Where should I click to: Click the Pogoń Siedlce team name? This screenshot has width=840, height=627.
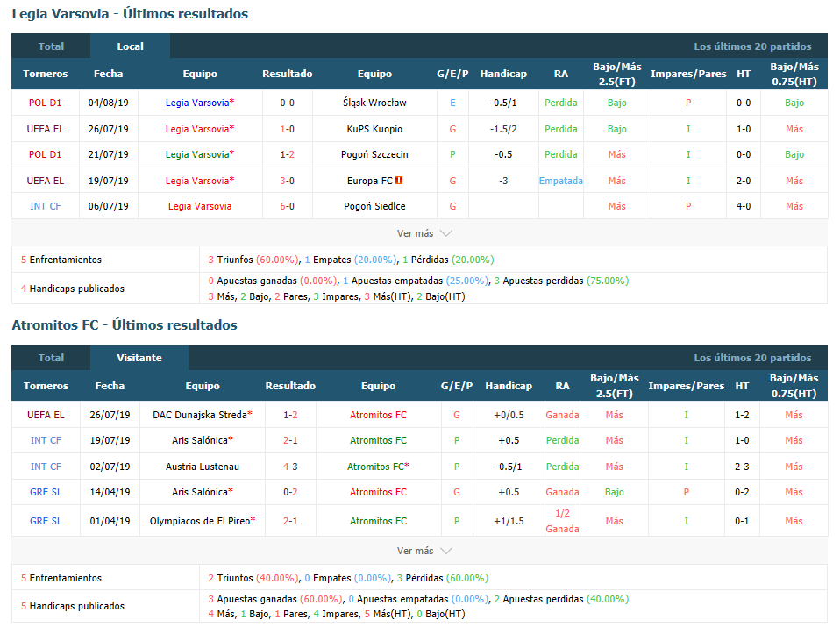coord(374,206)
